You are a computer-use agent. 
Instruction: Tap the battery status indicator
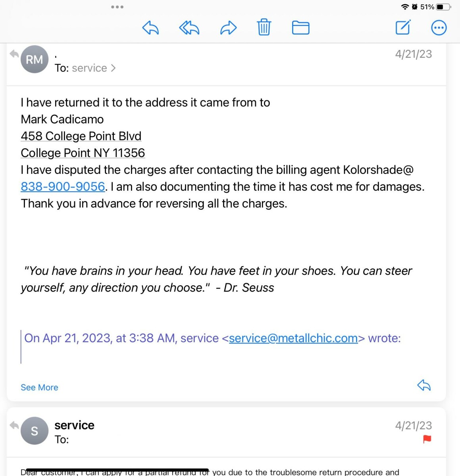(443, 7)
